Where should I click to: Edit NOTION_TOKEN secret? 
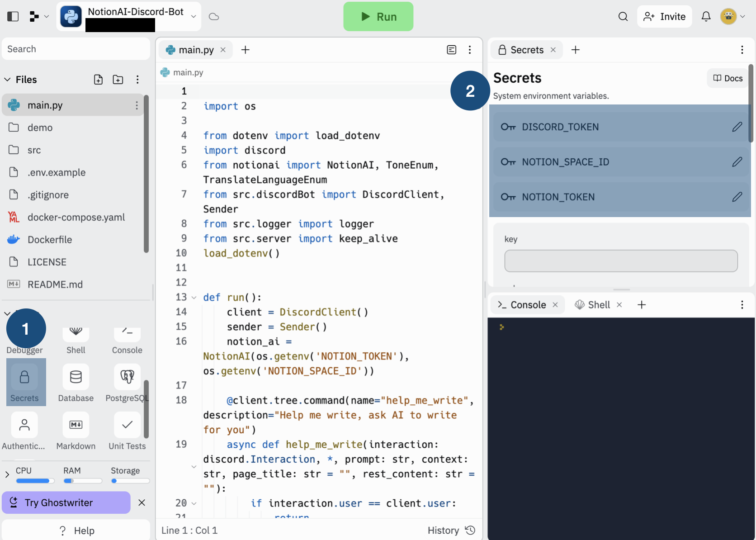[737, 197]
